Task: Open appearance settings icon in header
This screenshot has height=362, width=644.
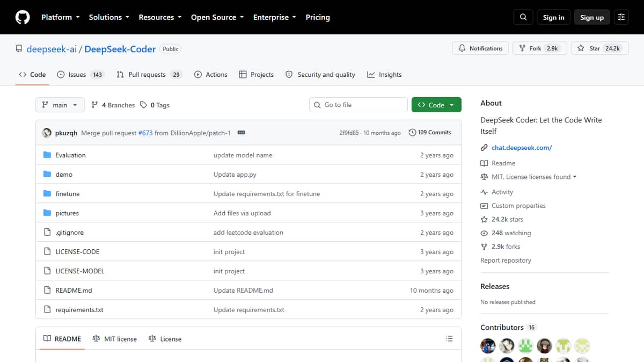Action: 621,17
